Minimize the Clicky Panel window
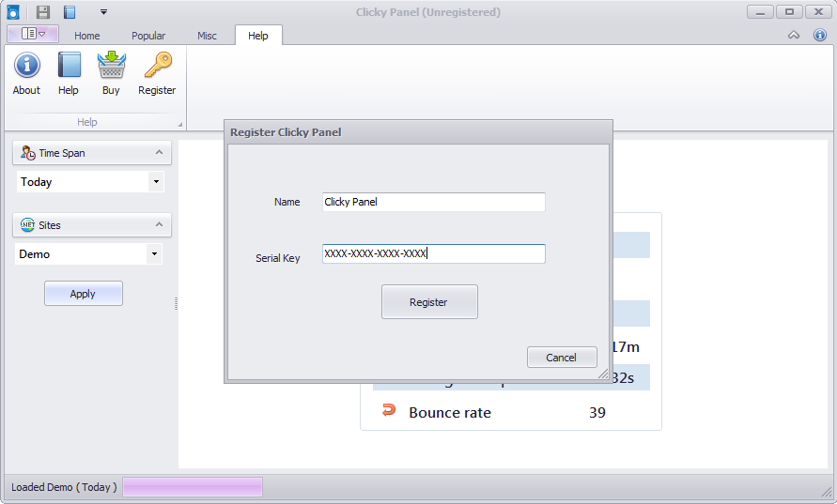837x504 pixels. click(760, 12)
